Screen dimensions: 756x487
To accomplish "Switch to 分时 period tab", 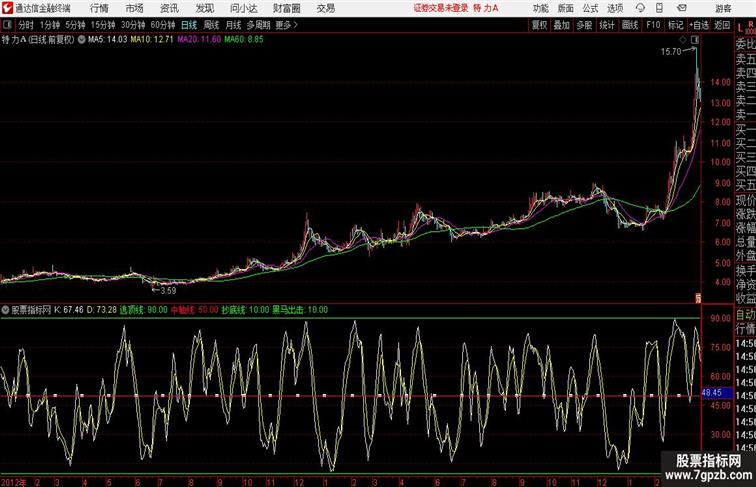I will point(26,25).
